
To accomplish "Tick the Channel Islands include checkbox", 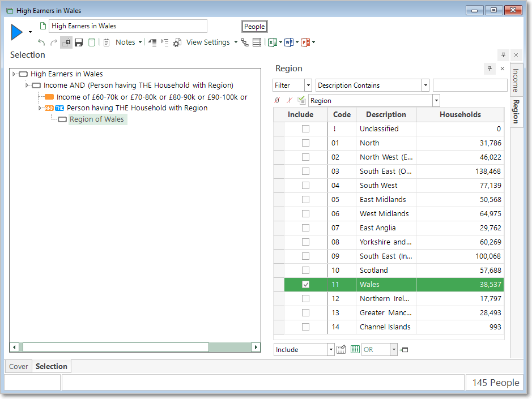I will [306, 327].
